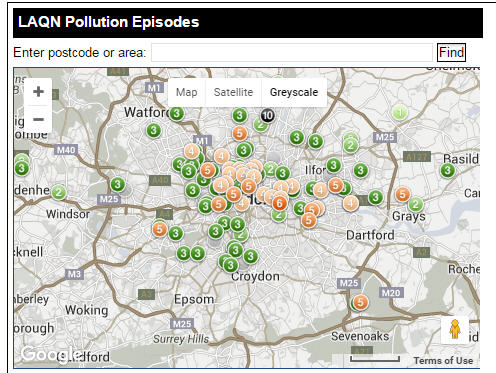Viewport: 496px width, 373px height.
Task: Open the Terms of Use link
Action: click(x=443, y=360)
